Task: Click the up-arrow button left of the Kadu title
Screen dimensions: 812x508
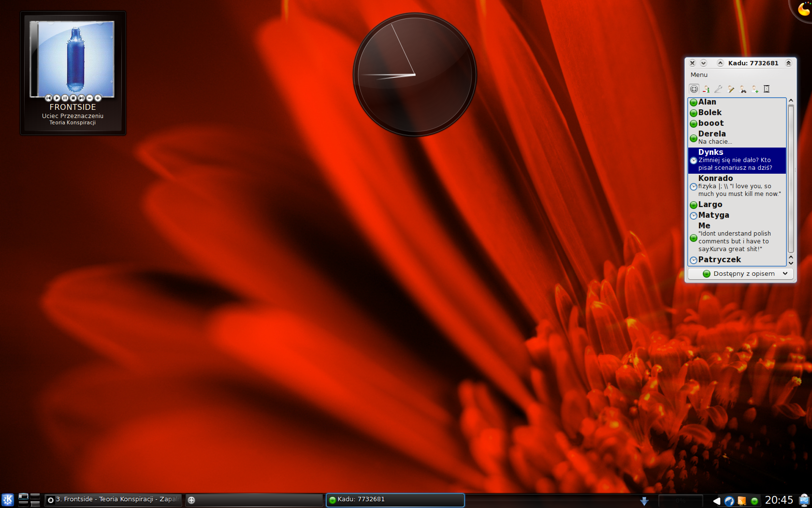Action: (720, 63)
